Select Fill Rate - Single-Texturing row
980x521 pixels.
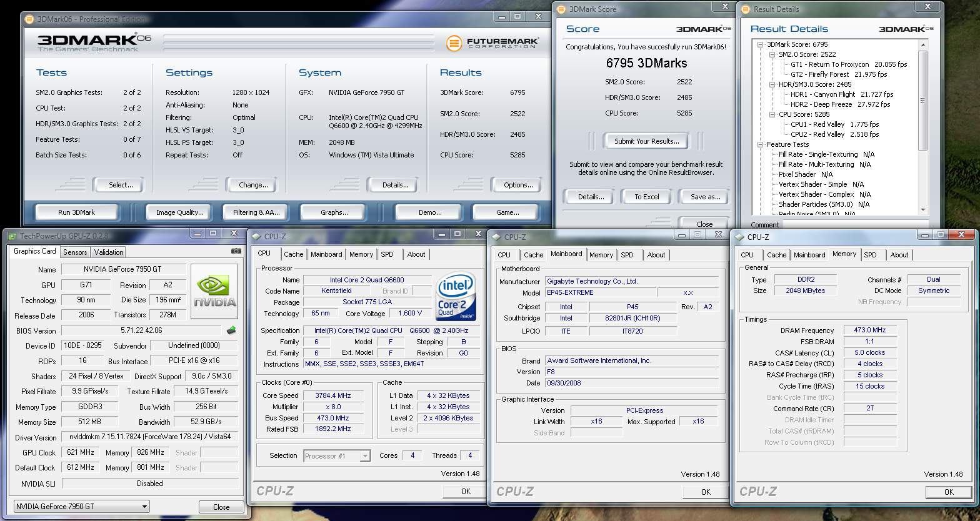click(x=826, y=154)
